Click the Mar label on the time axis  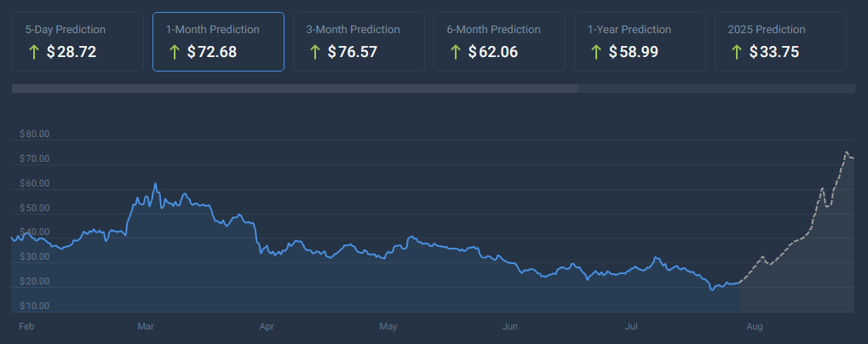tap(145, 326)
